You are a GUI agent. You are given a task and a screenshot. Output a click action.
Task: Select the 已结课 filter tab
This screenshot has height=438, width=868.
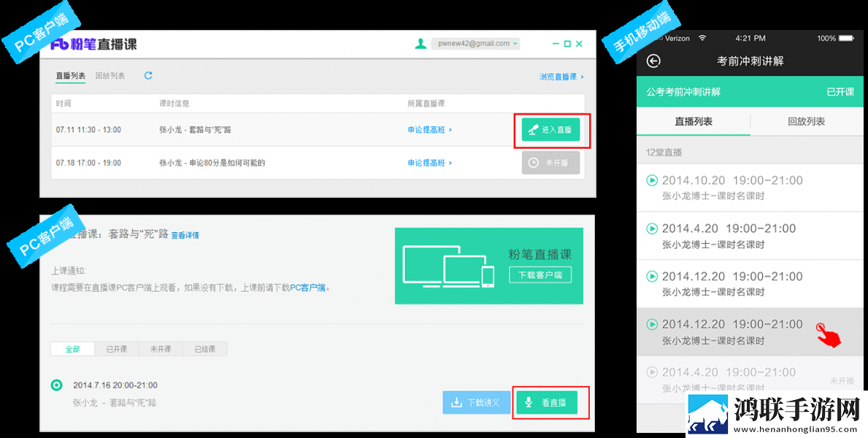(205, 349)
